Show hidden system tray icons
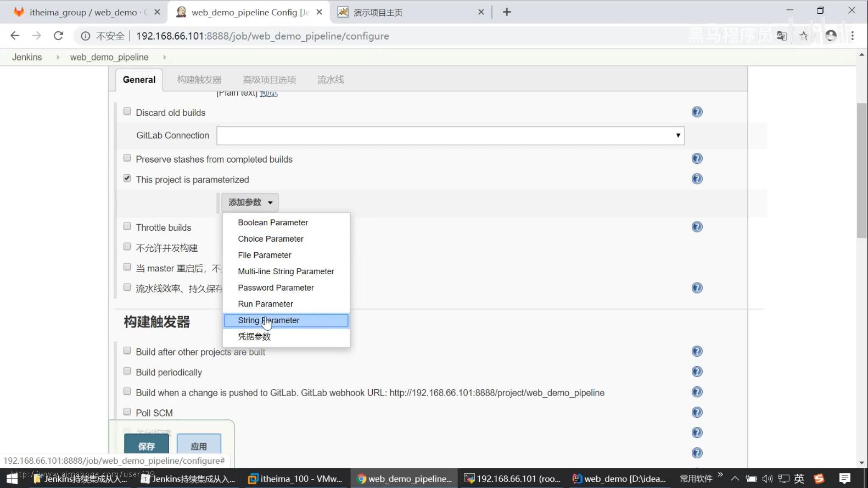Viewport: 868px width, 488px height. pos(735,479)
